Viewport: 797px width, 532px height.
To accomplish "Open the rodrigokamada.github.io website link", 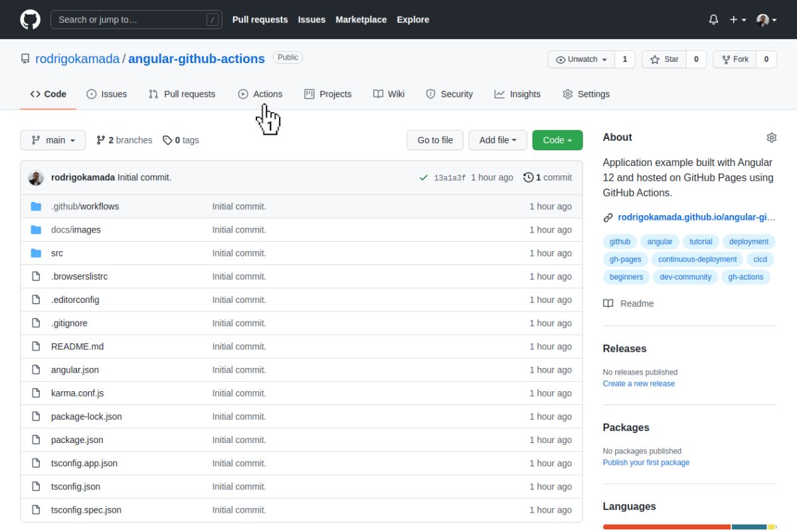I will pos(697,217).
